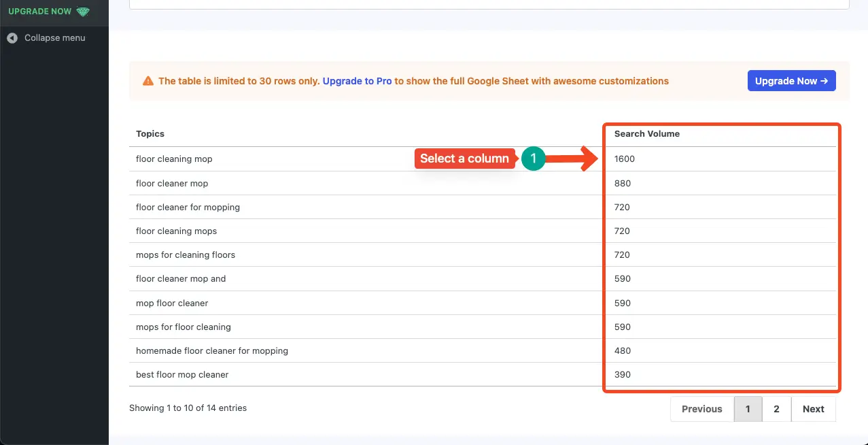The image size is (868, 445).
Task: Open the Upgrade to Pro link
Action: [x=357, y=81]
